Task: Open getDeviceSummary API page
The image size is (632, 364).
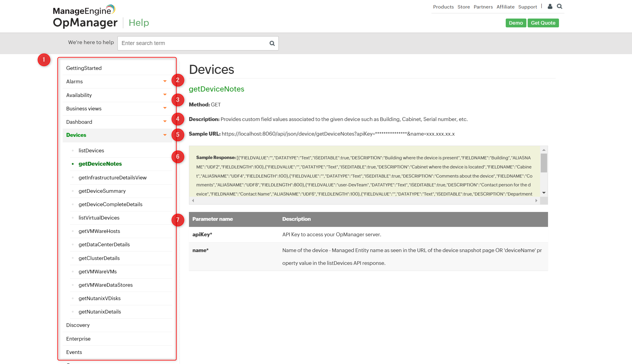Action: pyautogui.click(x=102, y=191)
